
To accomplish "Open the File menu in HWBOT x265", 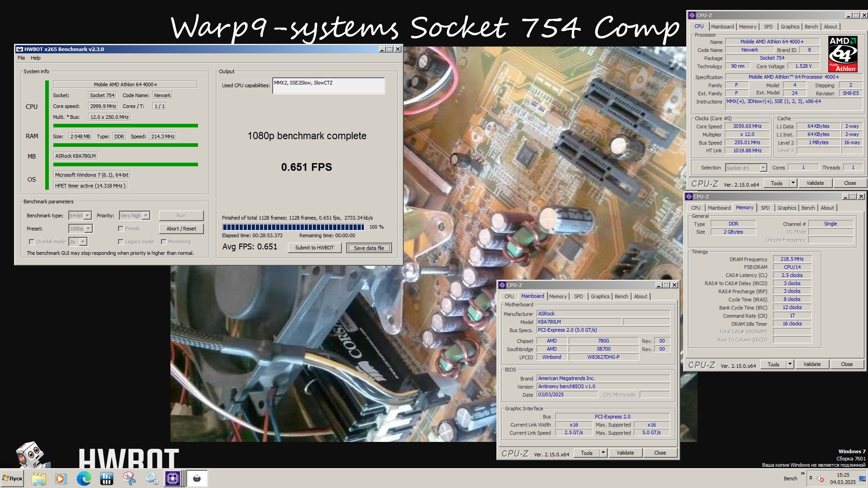I will [x=21, y=58].
